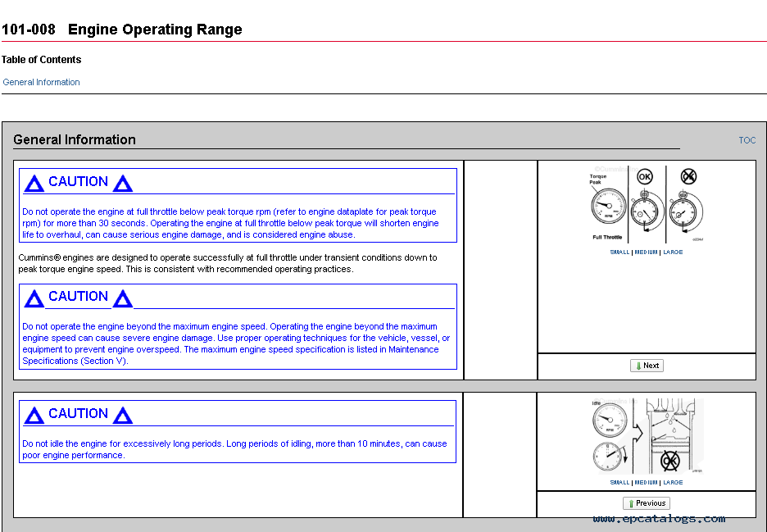767x532 pixels.
Task: Click the caution text about full throttle operation
Action: point(230,223)
